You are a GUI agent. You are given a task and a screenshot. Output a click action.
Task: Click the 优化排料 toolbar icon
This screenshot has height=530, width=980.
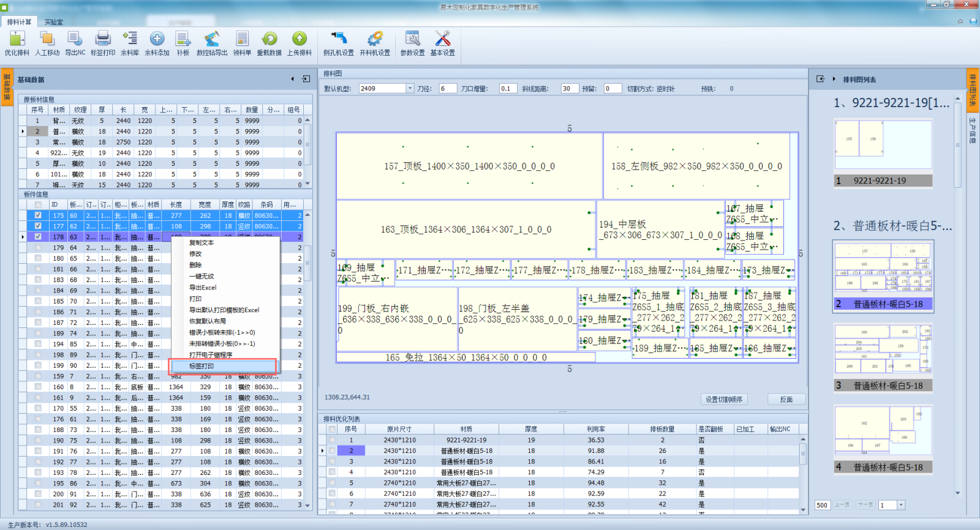point(17,39)
